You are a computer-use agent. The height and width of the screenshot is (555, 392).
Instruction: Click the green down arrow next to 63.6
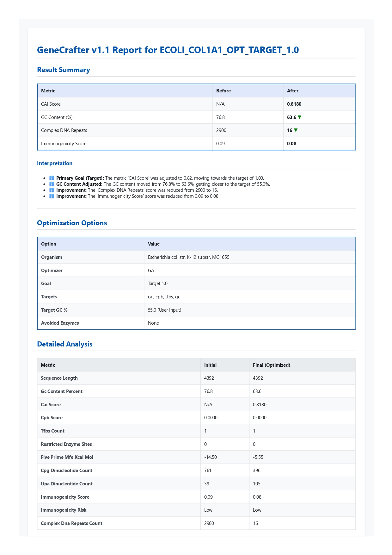tap(300, 117)
